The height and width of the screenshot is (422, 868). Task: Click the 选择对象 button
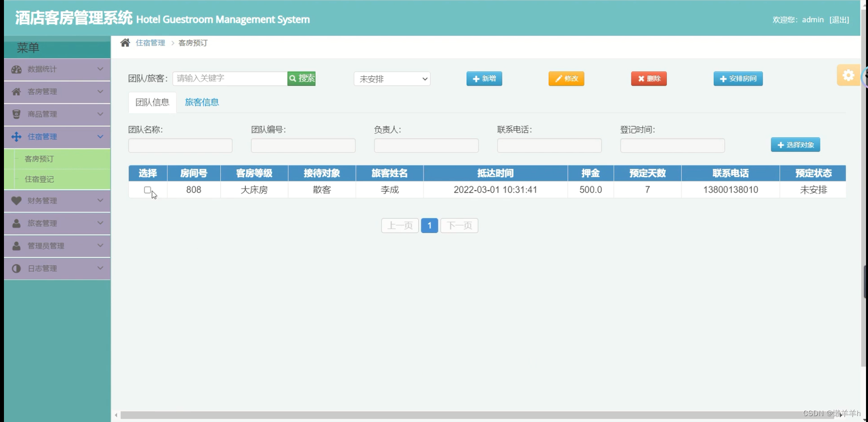click(795, 145)
